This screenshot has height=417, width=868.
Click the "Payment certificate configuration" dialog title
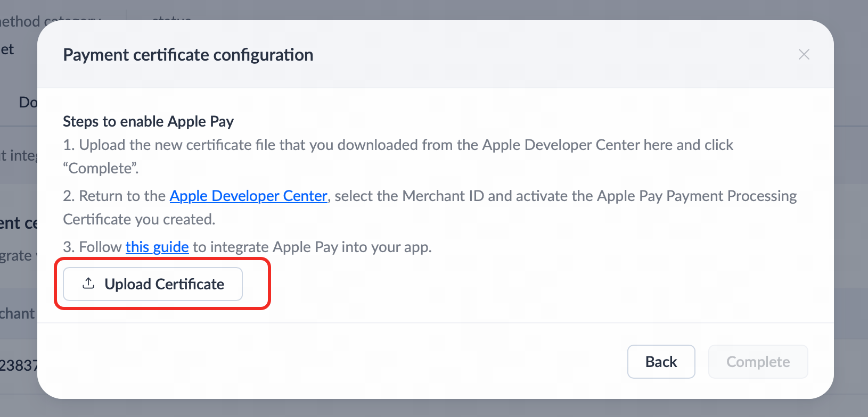(188, 55)
